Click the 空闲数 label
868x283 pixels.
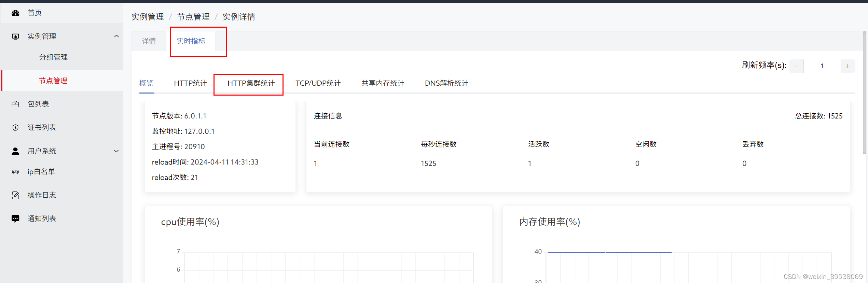tap(646, 144)
